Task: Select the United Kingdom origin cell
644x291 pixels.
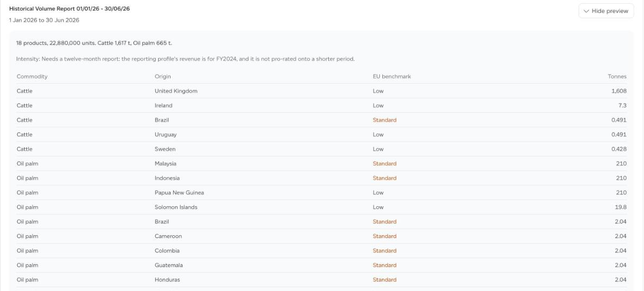Action: pyautogui.click(x=176, y=91)
